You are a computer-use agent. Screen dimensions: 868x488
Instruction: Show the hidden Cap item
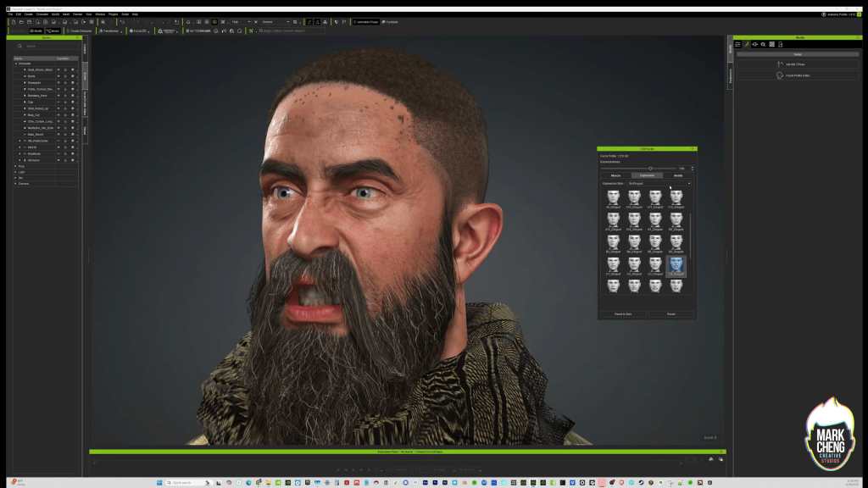pyautogui.click(x=58, y=102)
